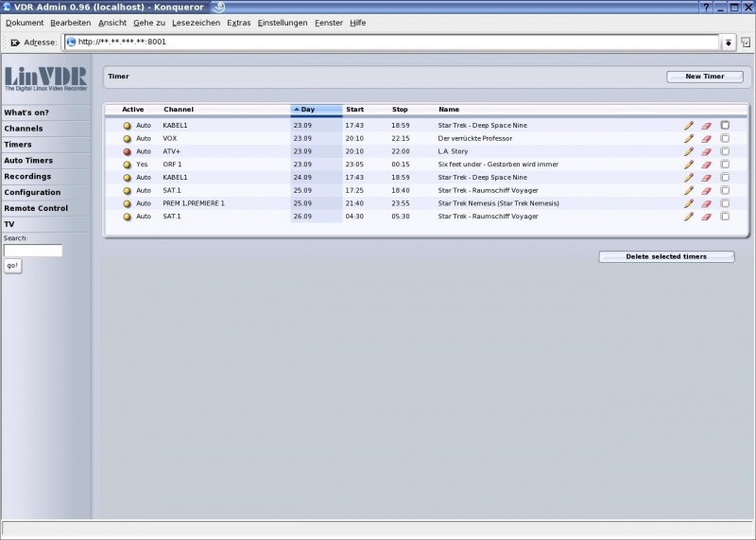Select checkbox for PREM 1,PREMIERE 1 timer
The image size is (756, 540).
[x=725, y=203]
